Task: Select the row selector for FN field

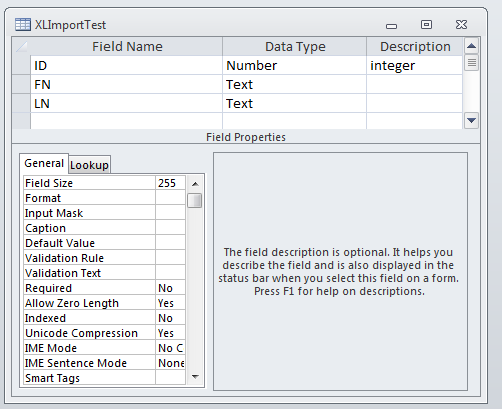Action: pos(21,84)
